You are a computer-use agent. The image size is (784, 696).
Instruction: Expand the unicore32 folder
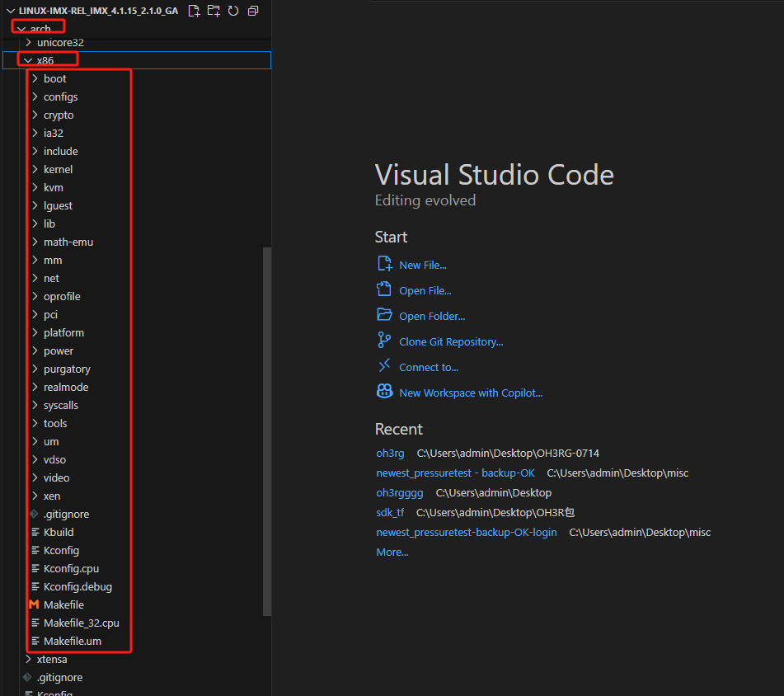pos(28,42)
